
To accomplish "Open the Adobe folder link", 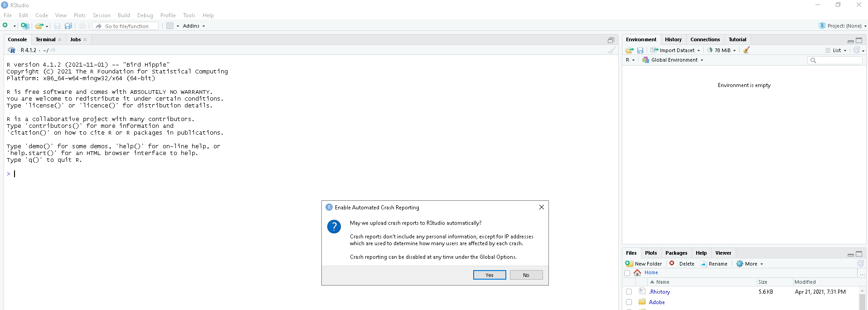I will click(657, 302).
